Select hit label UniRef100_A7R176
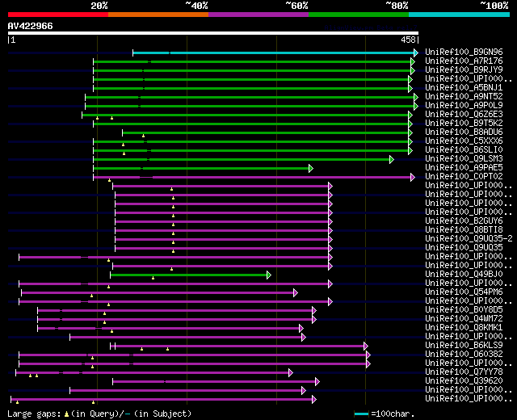The height and width of the screenshot is (420, 517). 464,61
